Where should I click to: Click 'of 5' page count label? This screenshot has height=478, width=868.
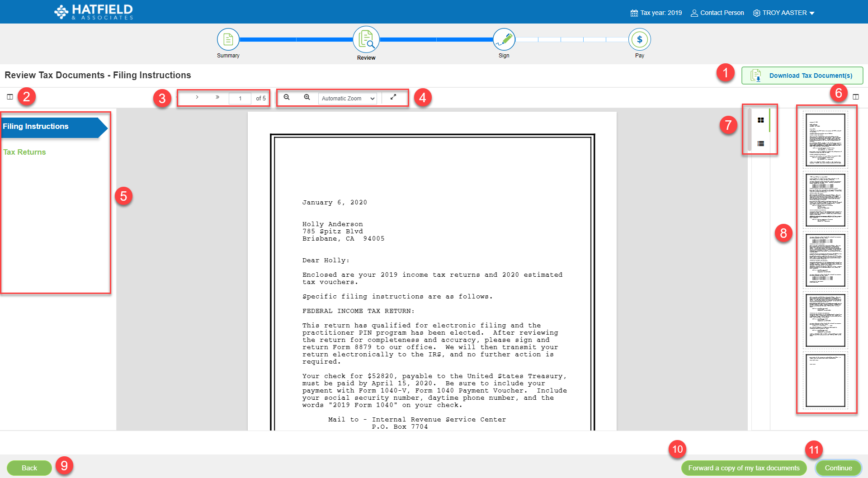(x=261, y=98)
